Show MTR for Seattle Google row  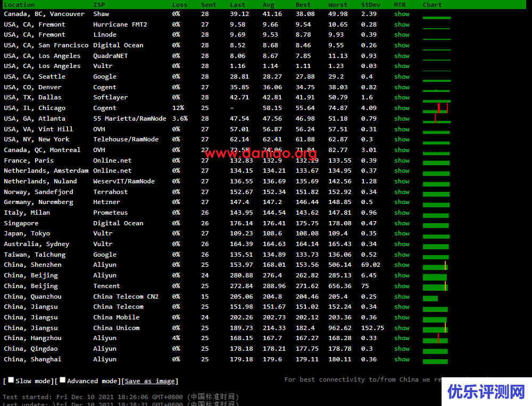point(402,77)
